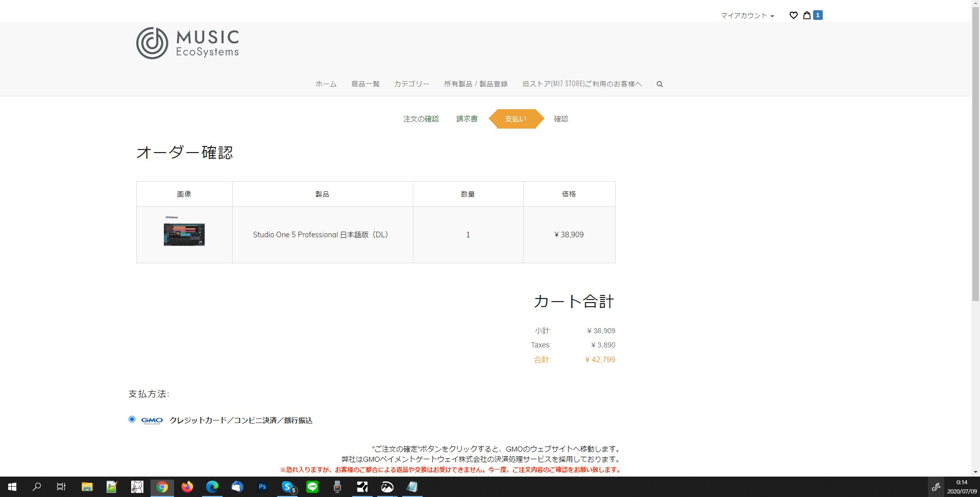Open the shopping cart bag icon
Screen dimensions: 980x497
pos(807,15)
